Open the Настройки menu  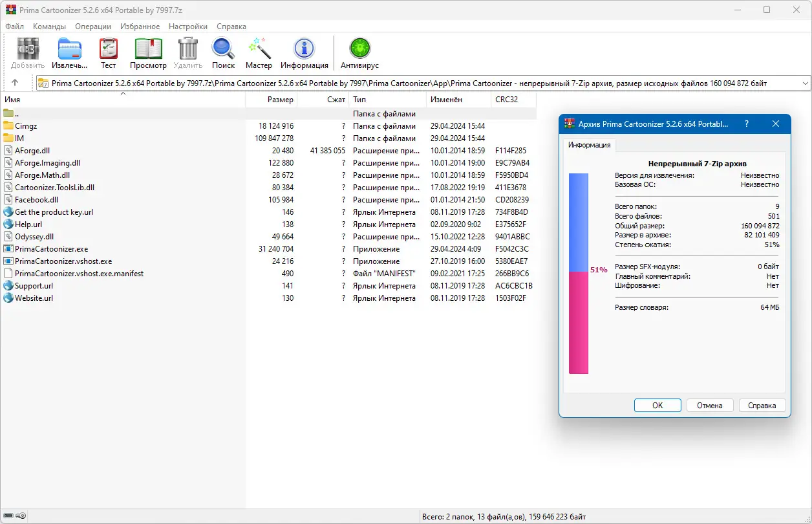pos(188,27)
